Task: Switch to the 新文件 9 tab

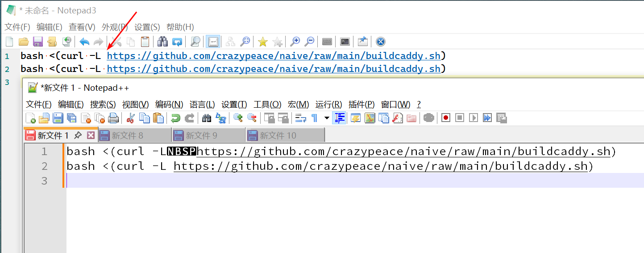Action: (x=201, y=135)
